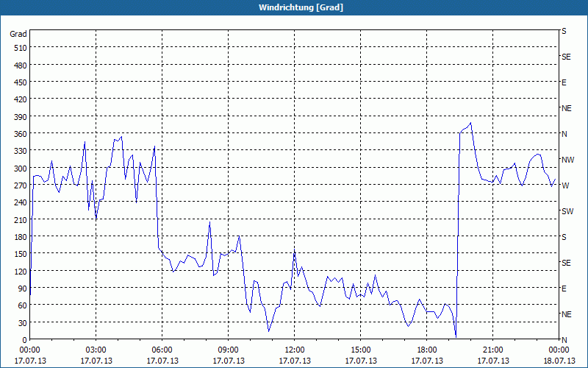Select the 60 y-axis value
588x368 pixels.
coord(23,305)
